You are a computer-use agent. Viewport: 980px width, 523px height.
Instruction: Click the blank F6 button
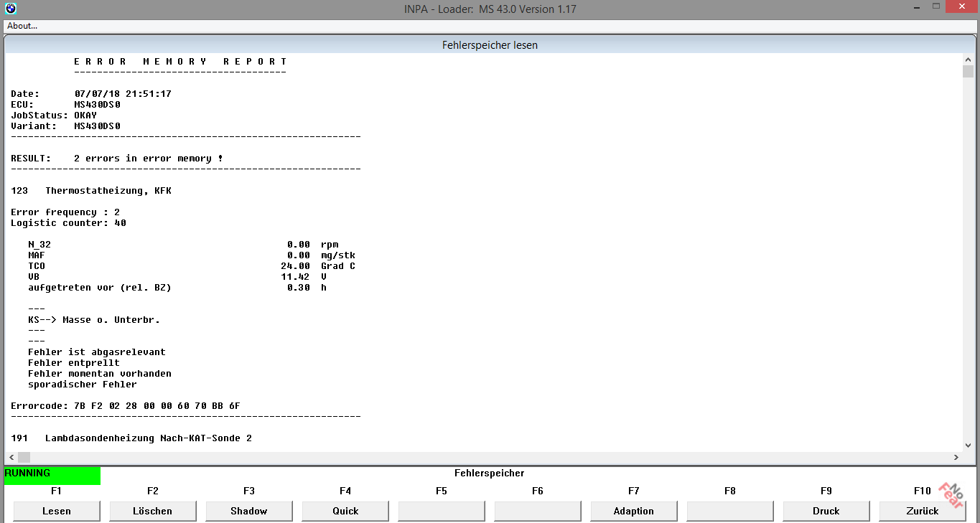(x=538, y=511)
